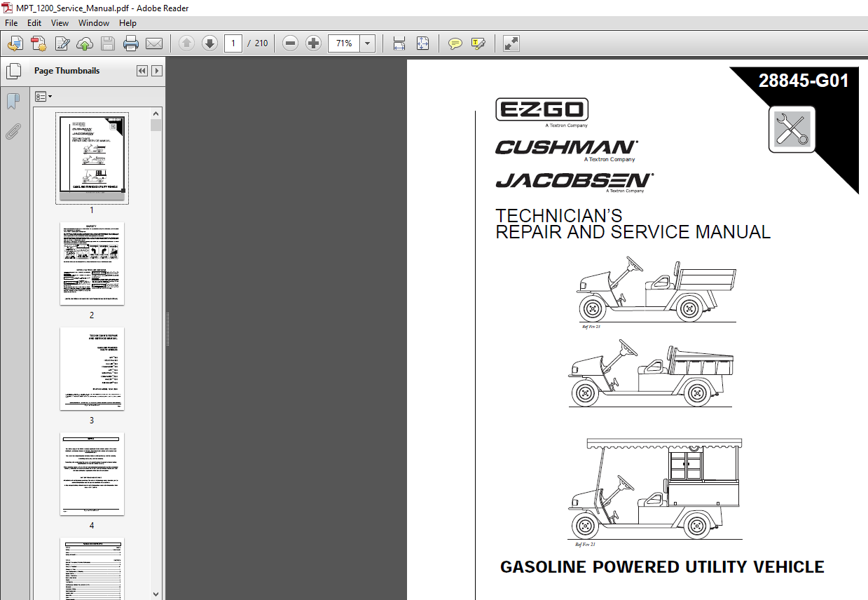
Task: Select the Highlight text tool
Action: point(478,43)
